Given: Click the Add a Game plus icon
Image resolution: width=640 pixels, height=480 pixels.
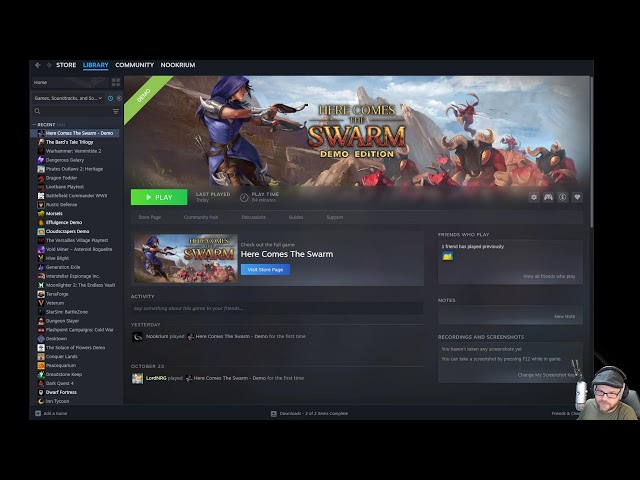Looking at the screenshot, I should point(38,413).
